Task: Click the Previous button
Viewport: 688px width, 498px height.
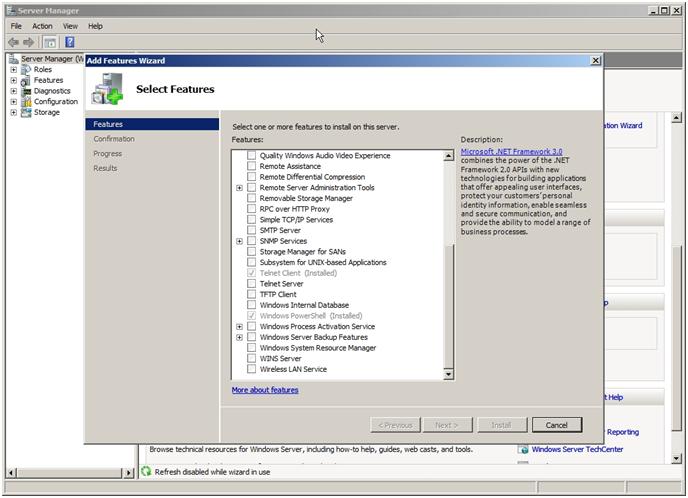Action: (x=395, y=425)
